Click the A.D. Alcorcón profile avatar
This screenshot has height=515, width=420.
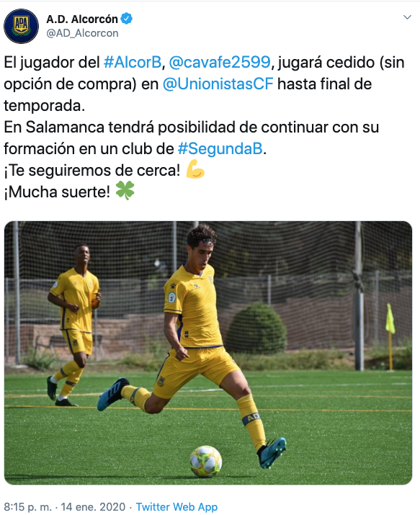(x=22, y=26)
